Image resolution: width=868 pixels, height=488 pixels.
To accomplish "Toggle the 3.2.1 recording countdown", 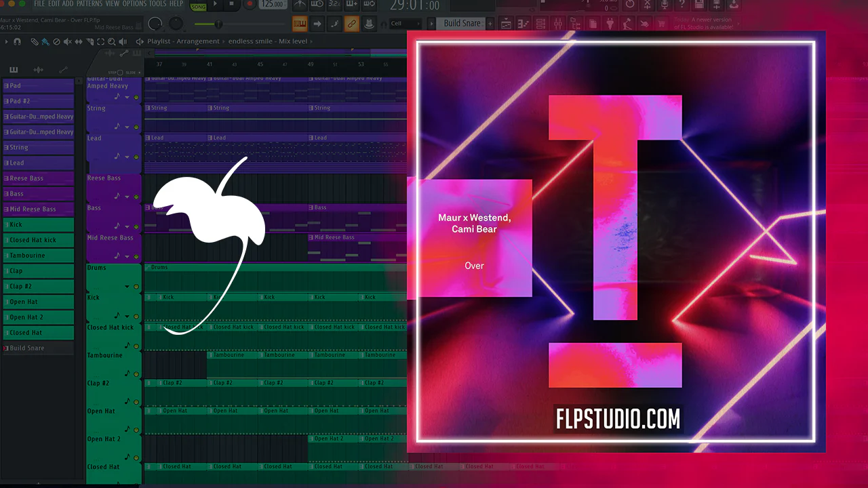I will (334, 4).
